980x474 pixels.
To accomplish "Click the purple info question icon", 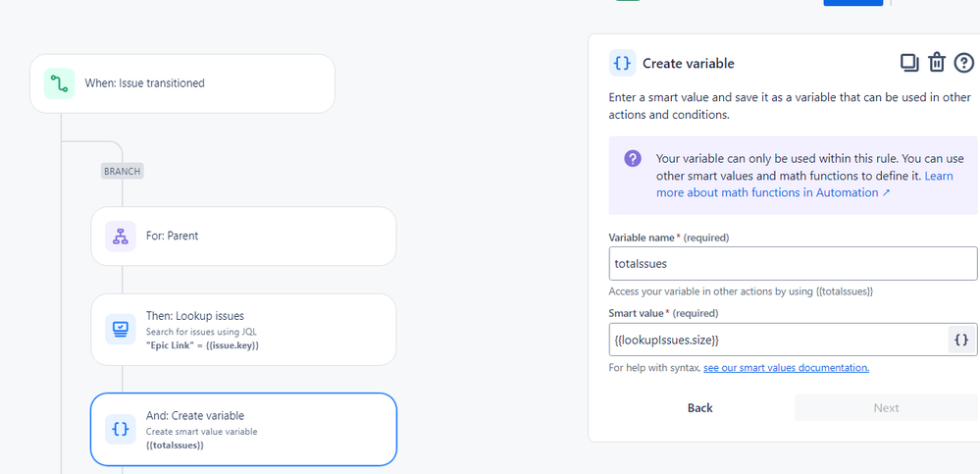I will (x=633, y=158).
